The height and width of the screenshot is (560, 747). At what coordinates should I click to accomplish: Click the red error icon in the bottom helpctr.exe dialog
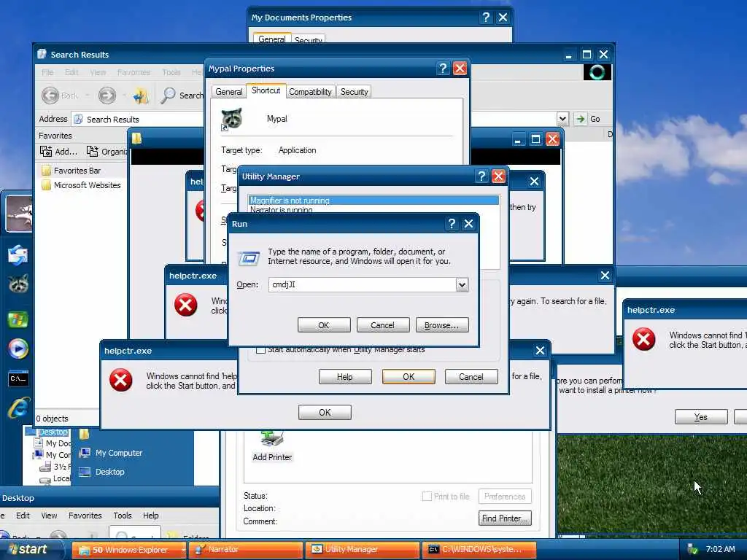pos(120,380)
